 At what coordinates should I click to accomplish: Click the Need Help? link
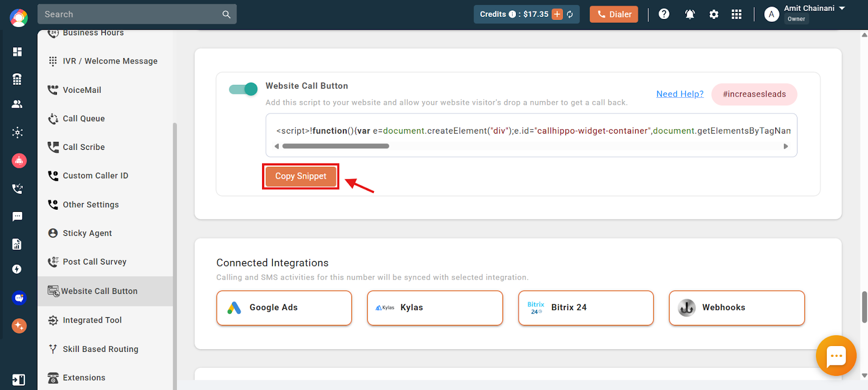tap(680, 94)
